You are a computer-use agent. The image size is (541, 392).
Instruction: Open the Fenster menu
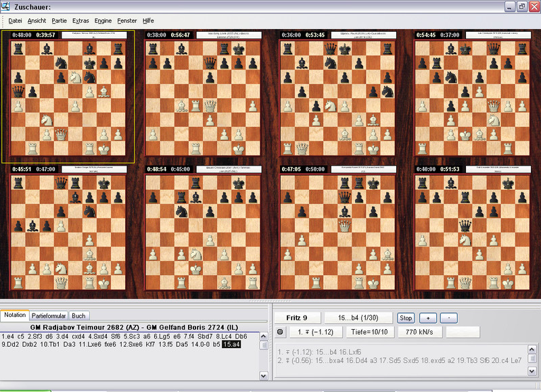click(x=127, y=21)
